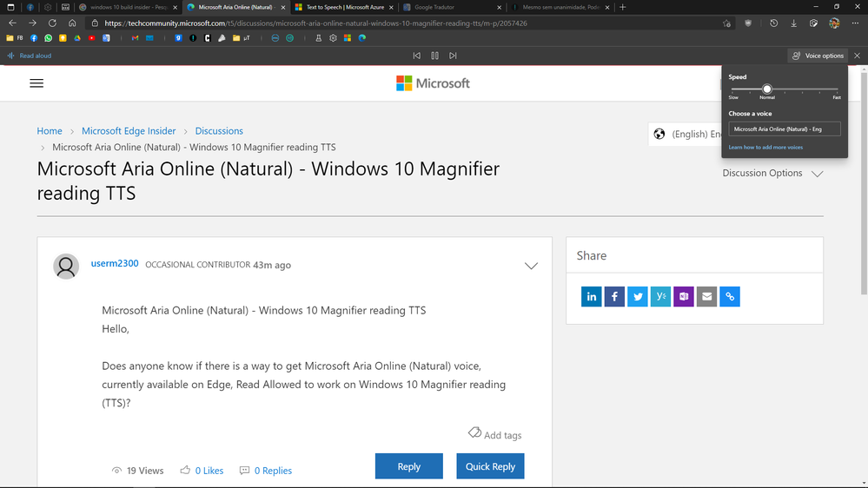Open userm2300 profile link
The image size is (868, 488).
(115, 263)
